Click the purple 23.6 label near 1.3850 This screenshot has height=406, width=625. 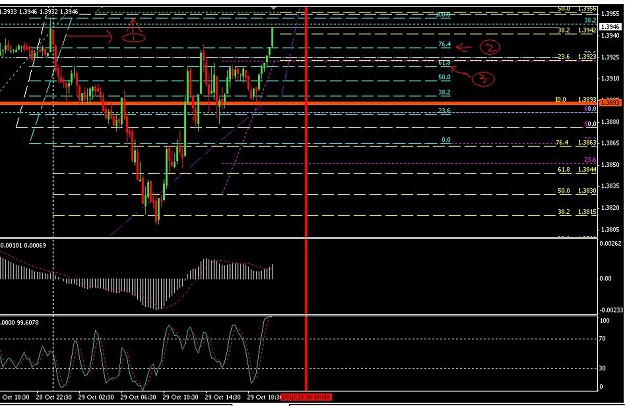590,160
